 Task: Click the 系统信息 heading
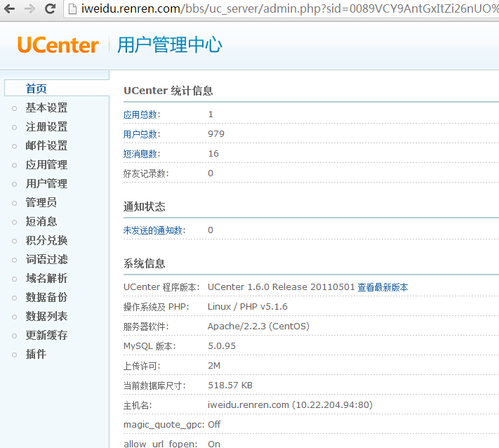click(x=144, y=263)
